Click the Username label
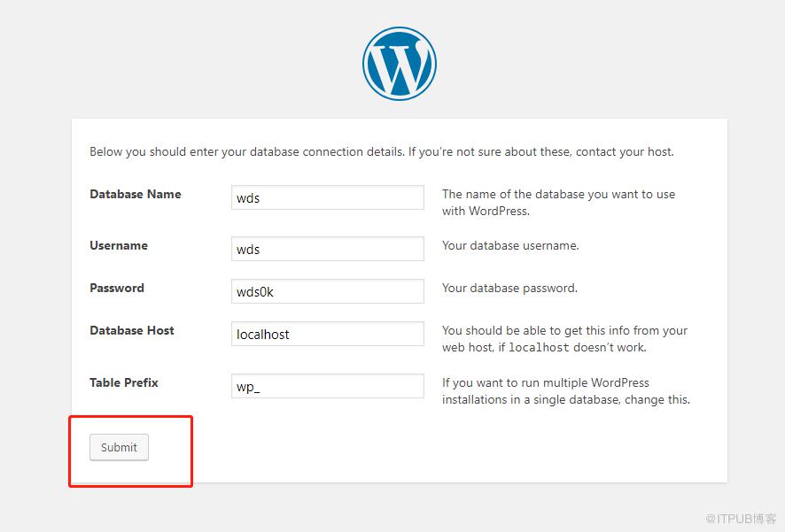Viewport: 785px width, 532px height. [119, 245]
